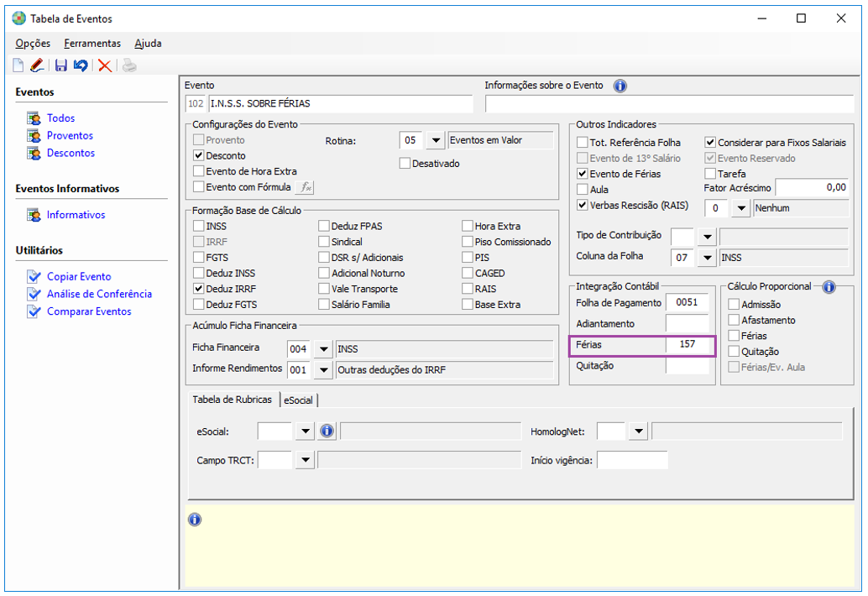Click the info icon next to eSocial dropdown
This screenshot has width=868, height=596.
click(327, 431)
